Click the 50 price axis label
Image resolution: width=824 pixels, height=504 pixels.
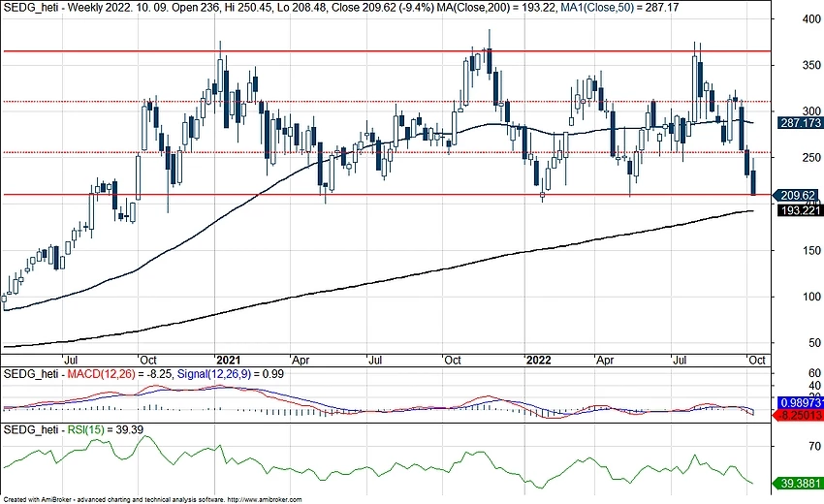click(x=814, y=343)
